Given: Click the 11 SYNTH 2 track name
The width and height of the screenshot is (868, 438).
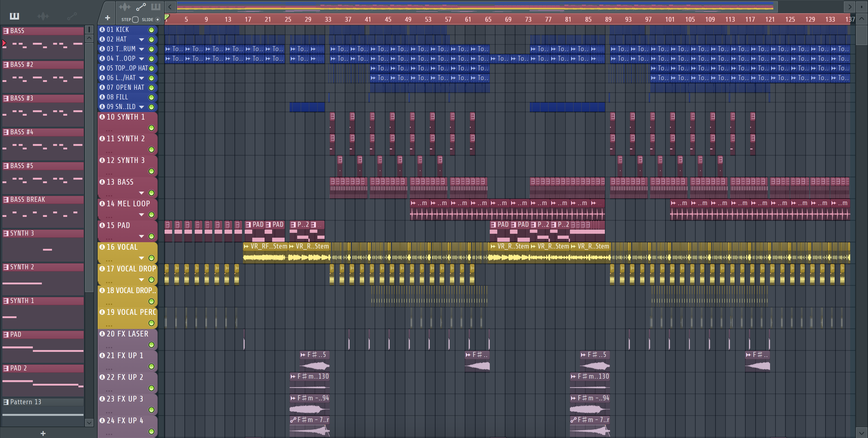Looking at the screenshot, I should [126, 139].
